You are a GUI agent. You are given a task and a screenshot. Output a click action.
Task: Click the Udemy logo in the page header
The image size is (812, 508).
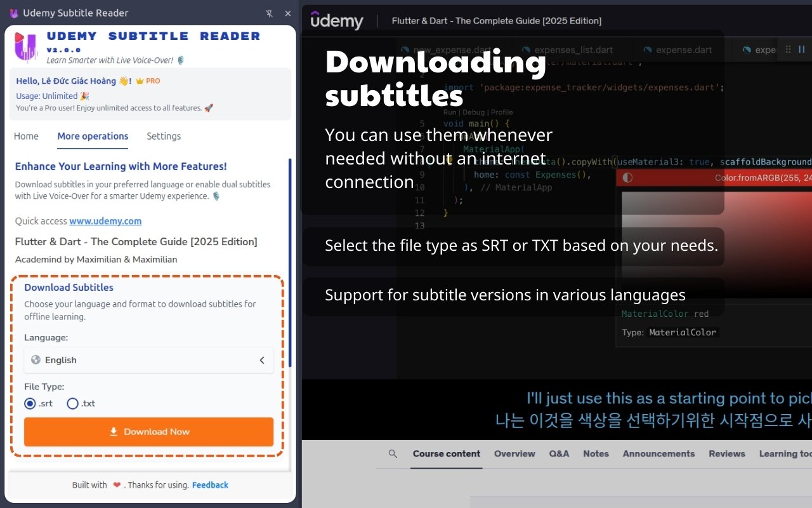coord(337,20)
